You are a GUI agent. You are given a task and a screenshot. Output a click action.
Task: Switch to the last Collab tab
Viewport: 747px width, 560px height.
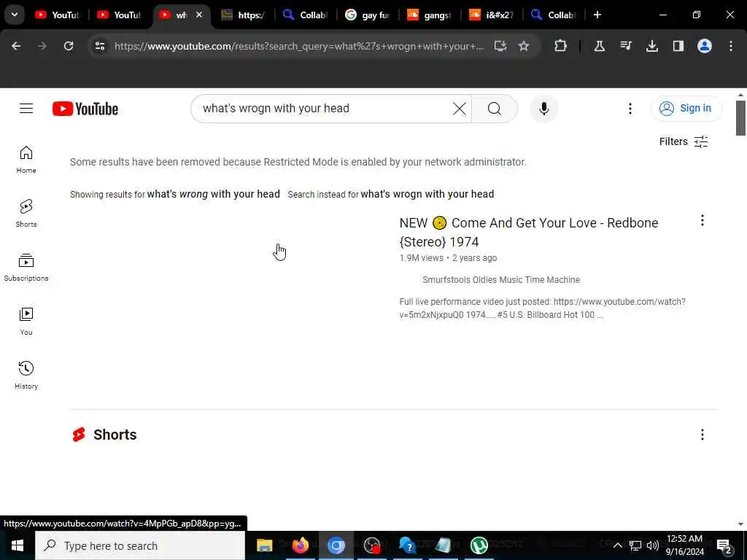click(x=553, y=15)
